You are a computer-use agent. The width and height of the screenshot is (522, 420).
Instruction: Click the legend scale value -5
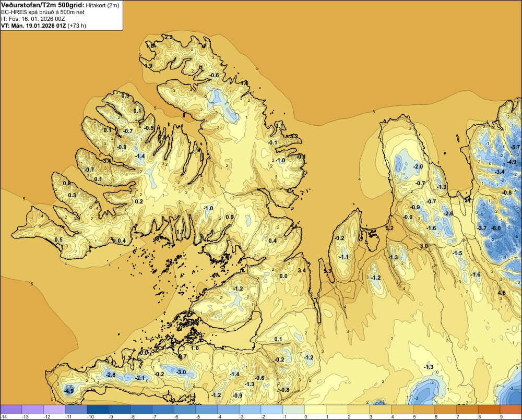coord(198,417)
